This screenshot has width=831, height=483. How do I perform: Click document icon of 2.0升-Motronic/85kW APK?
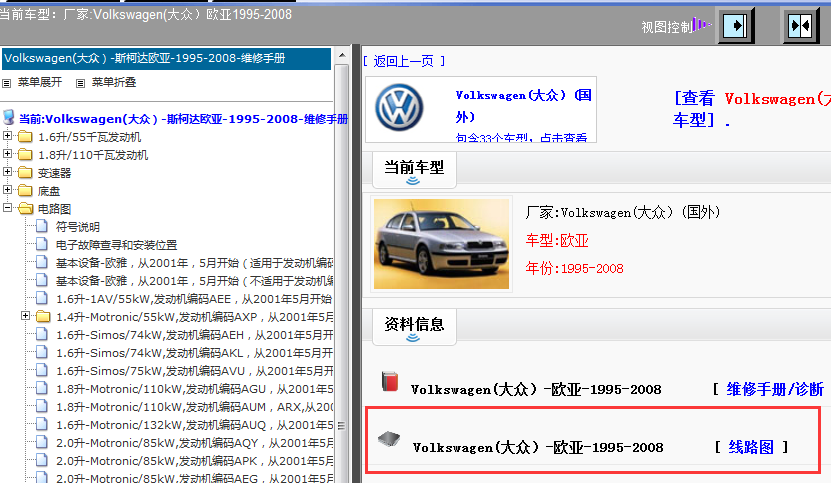(x=42, y=461)
